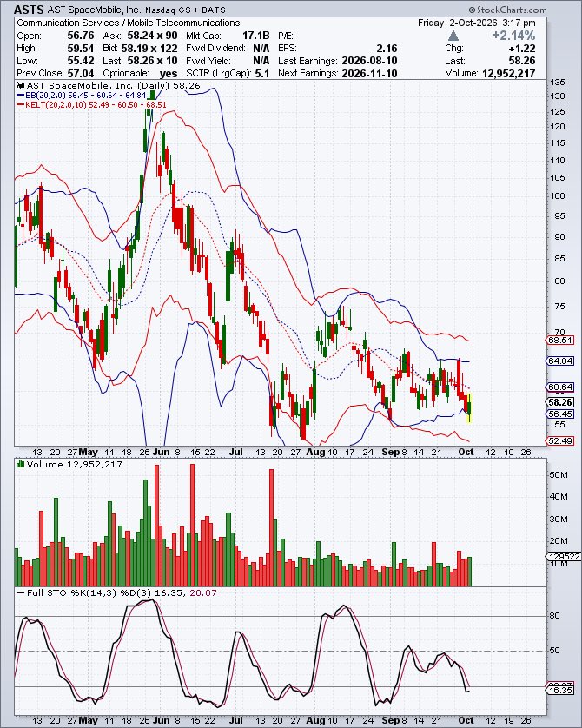Click the 80 stochastic overbought axis label
Screen dimensions: 582x728
pos(554,616)
